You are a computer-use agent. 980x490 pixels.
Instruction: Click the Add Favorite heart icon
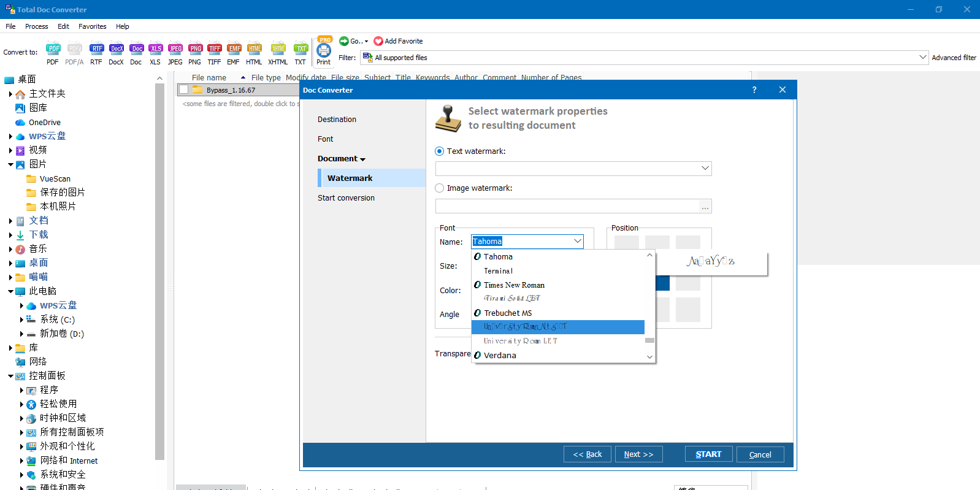coord(378,41)
